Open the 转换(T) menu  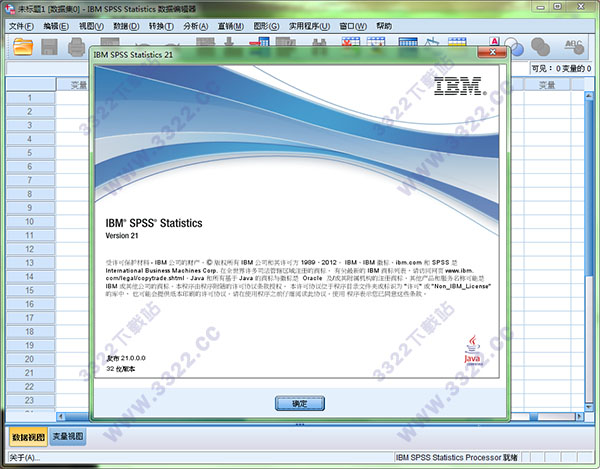[x=161, y=26]
